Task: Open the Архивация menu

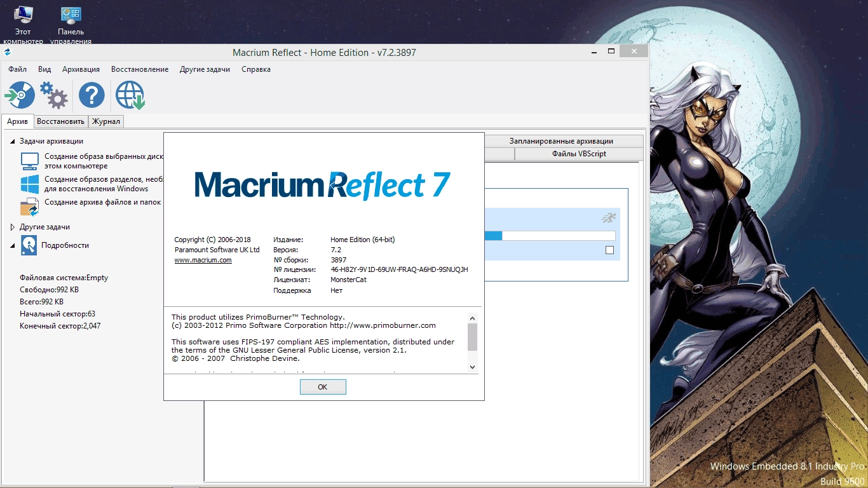Action: (81, 69)
